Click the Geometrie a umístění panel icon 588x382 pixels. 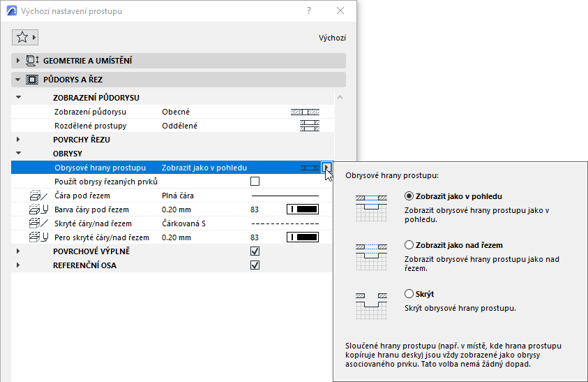(32, 61)
